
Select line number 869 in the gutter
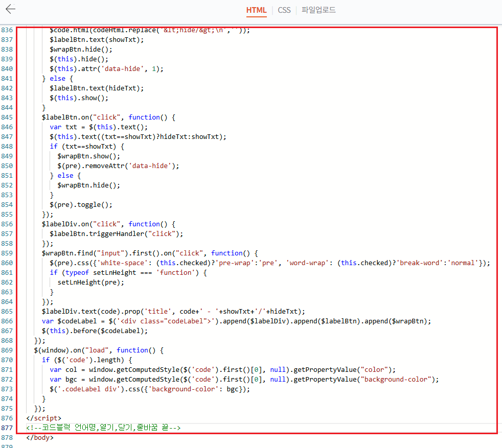pyautogui.click(x=7, y=350)
